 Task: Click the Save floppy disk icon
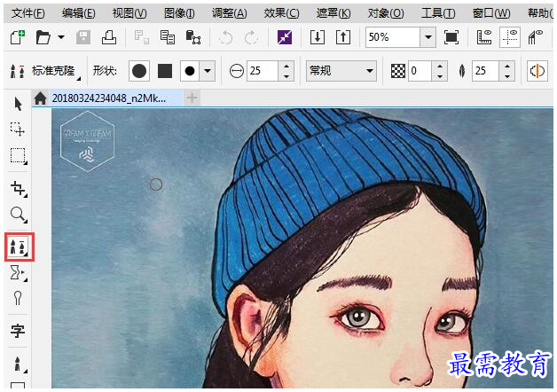83,37
